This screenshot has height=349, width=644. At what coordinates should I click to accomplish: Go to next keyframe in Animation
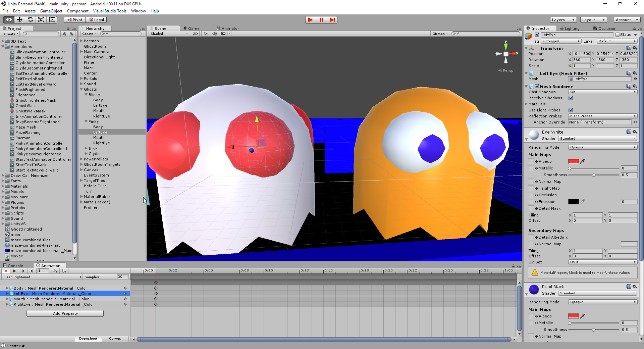(x=32, y=271)
